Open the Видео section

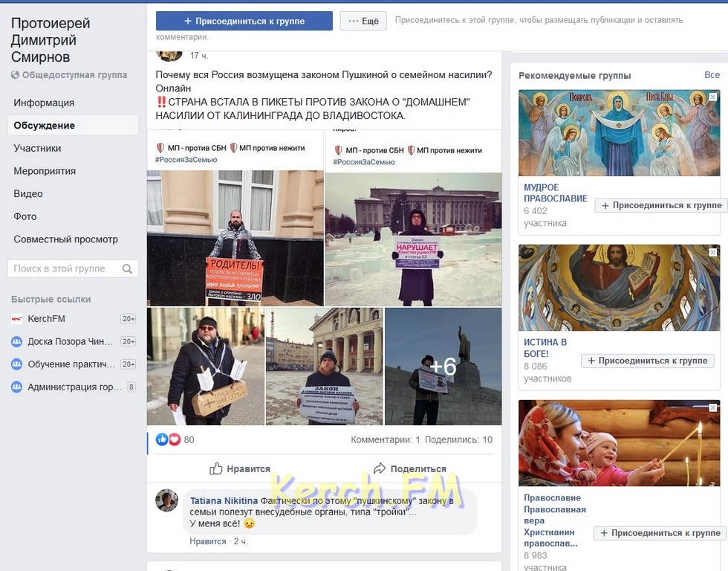pos(28,194)
